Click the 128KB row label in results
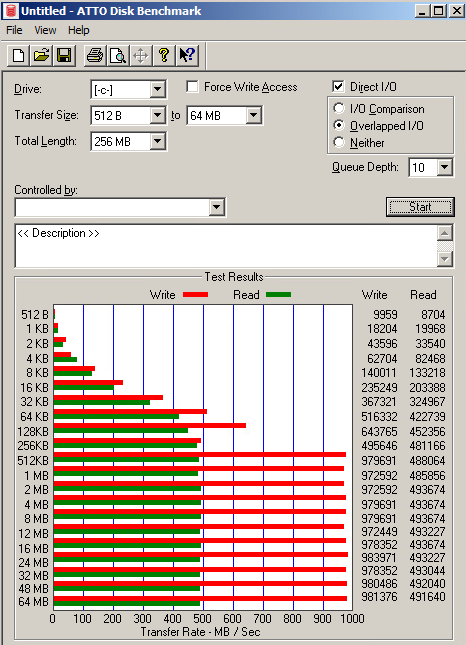Image resolution: width=466 pixels, height=645 pixels. click(x=33, y=432)
